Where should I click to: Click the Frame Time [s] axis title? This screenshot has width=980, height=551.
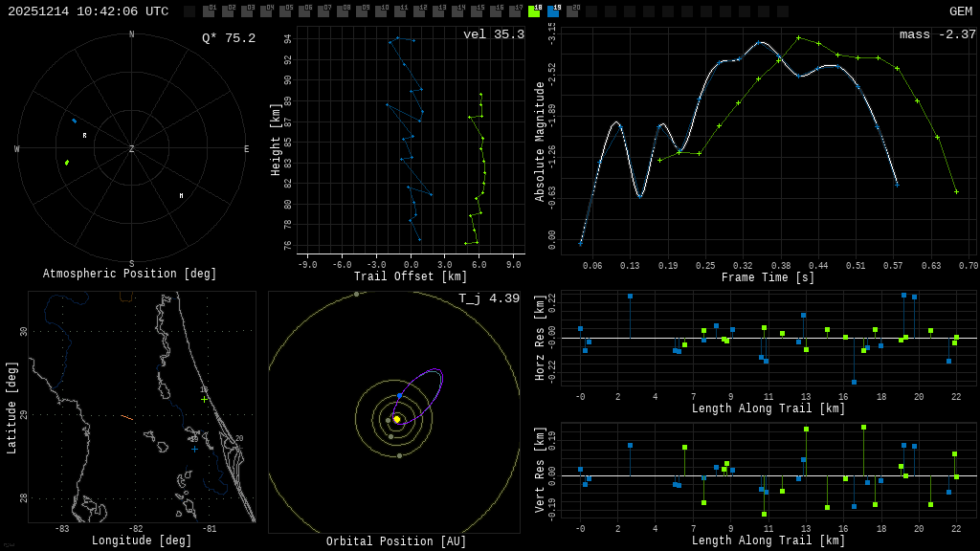tap(768, 277)
